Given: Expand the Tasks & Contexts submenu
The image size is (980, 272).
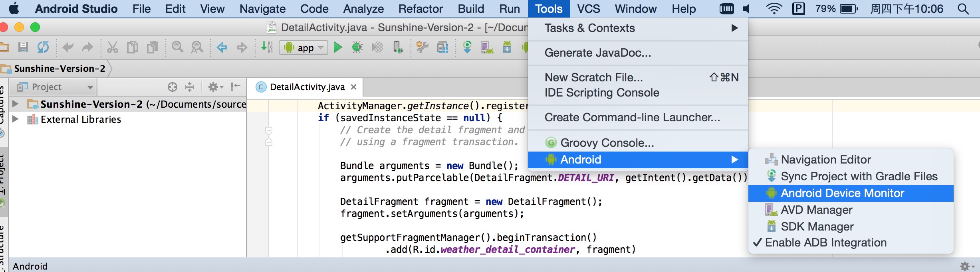Looking at the screenshot, I should 638,28.
